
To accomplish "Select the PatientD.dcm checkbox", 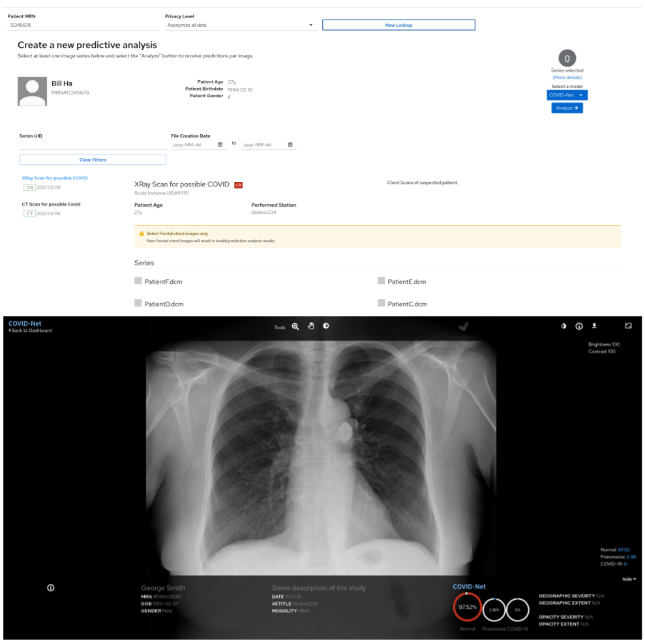I will coord(138,303).
